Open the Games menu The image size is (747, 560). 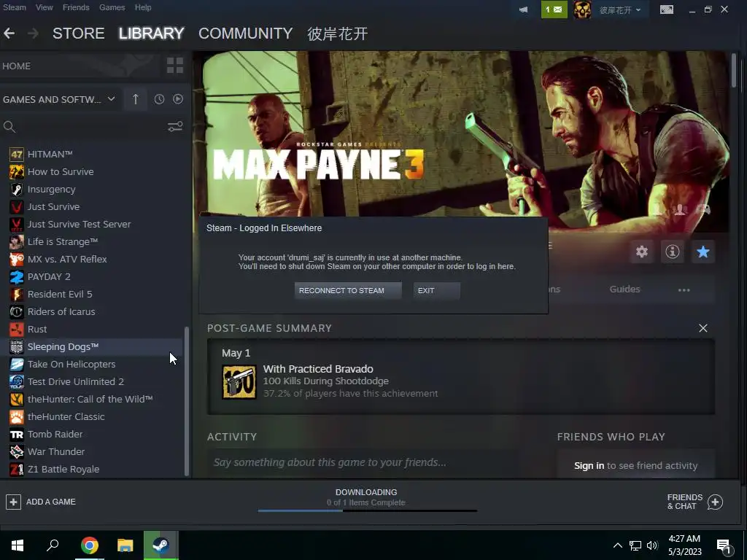coord(112,7)
